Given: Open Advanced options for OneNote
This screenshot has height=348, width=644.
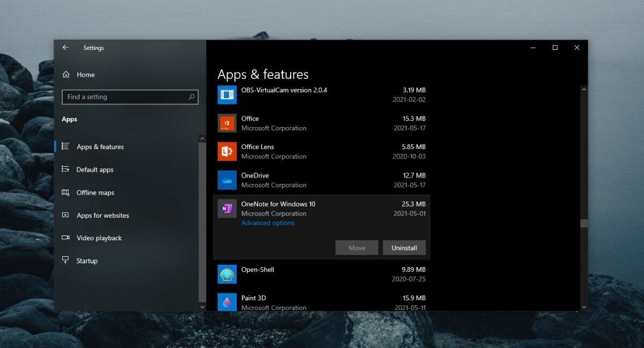Looking at the screenshot, I should coord(267,223).
